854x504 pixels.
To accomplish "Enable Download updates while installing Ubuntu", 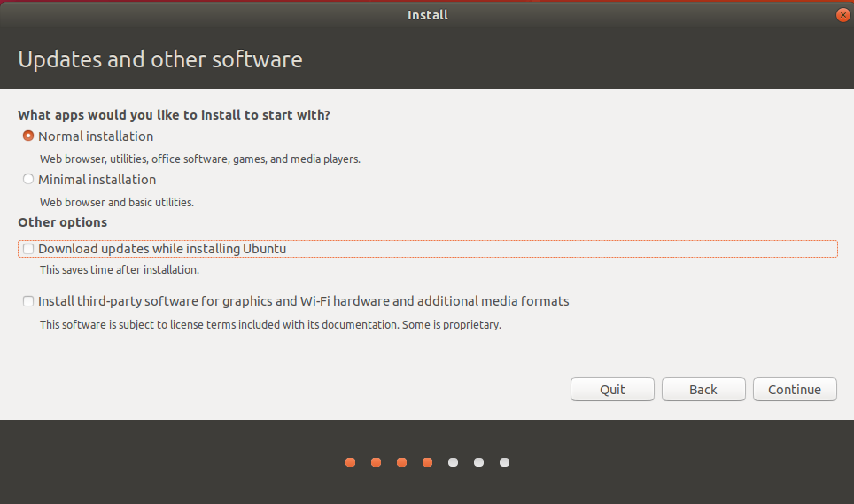I will tap(28, 249).
